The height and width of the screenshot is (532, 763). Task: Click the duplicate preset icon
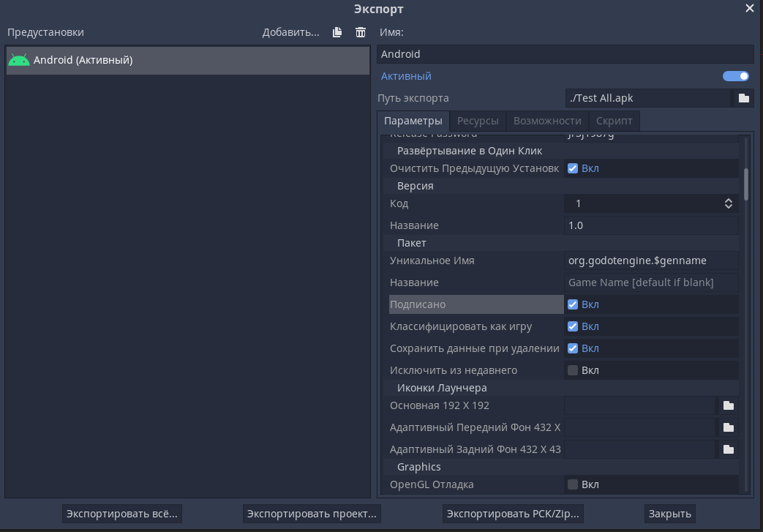pyautogui.click(x=337, y=32)
